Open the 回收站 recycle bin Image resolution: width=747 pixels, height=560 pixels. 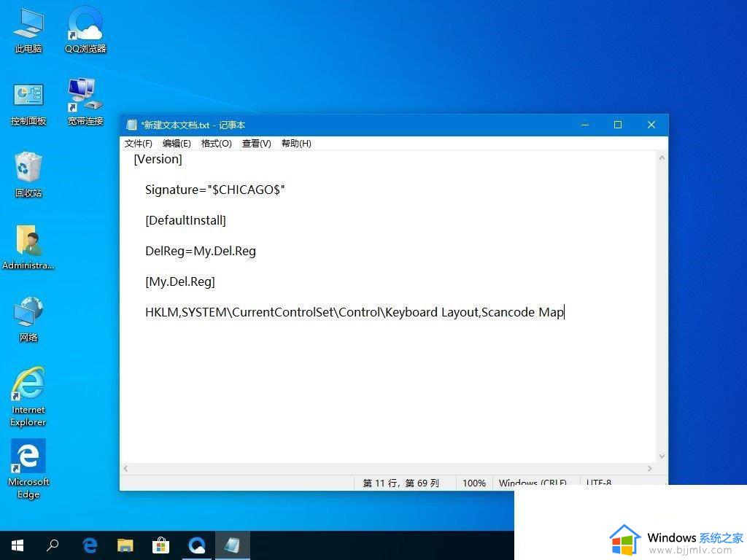[28, 174]
